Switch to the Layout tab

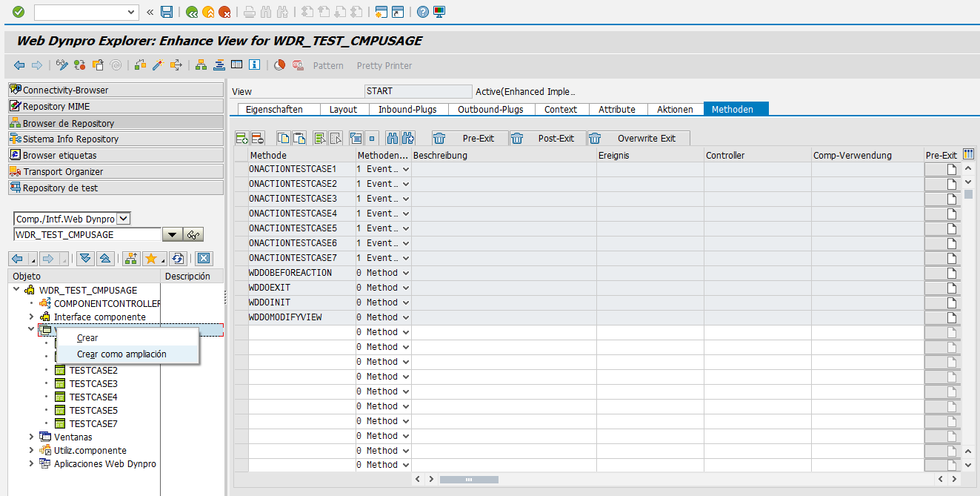[344, 109]
